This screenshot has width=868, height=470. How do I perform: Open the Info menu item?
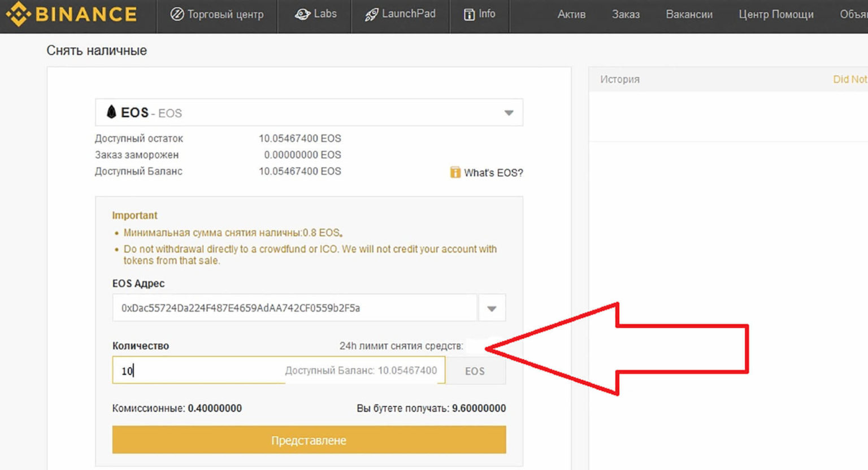click(x=479, y=14)
